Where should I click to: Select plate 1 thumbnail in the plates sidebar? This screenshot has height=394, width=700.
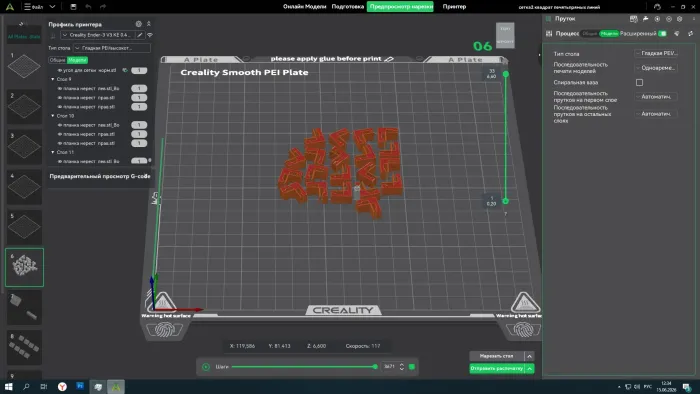24,66
